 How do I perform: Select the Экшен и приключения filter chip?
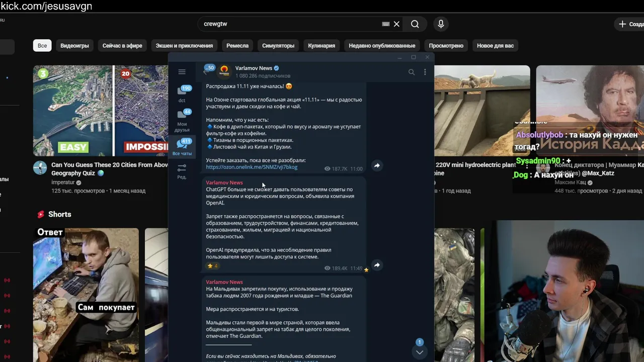click(x=184, y=45)
